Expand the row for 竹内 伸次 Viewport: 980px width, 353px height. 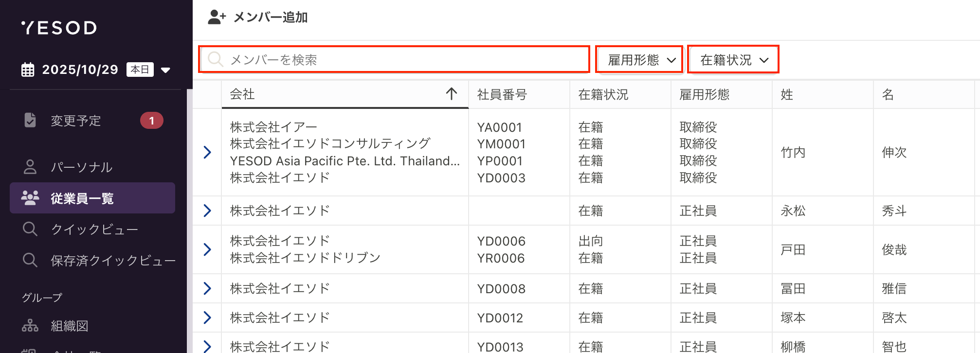tap(207, 152)
